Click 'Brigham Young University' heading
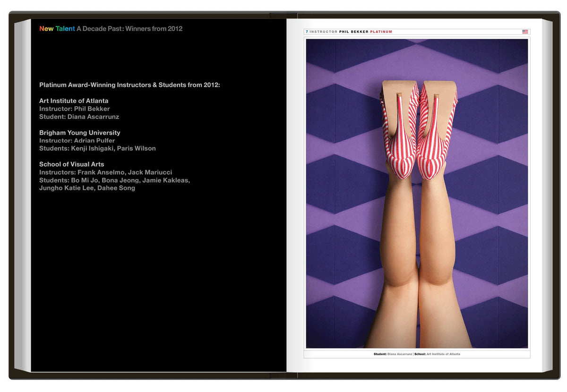This screenshot has width=567, height=392. 79,133
